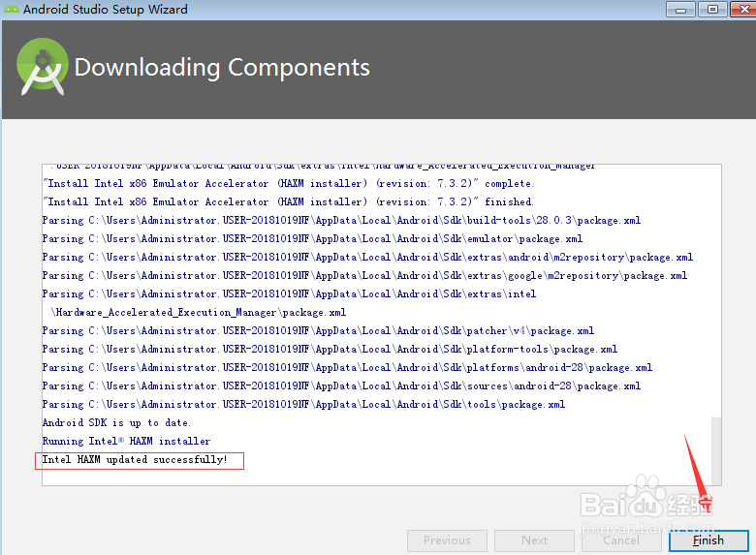Screen dimensions: 756x555
Task: Click the log line parsing platform-tools\package.xml
Action: coord(330,350)
